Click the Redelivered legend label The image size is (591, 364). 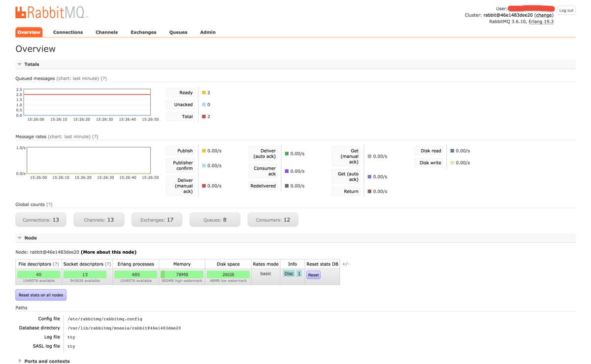point(263,186)
